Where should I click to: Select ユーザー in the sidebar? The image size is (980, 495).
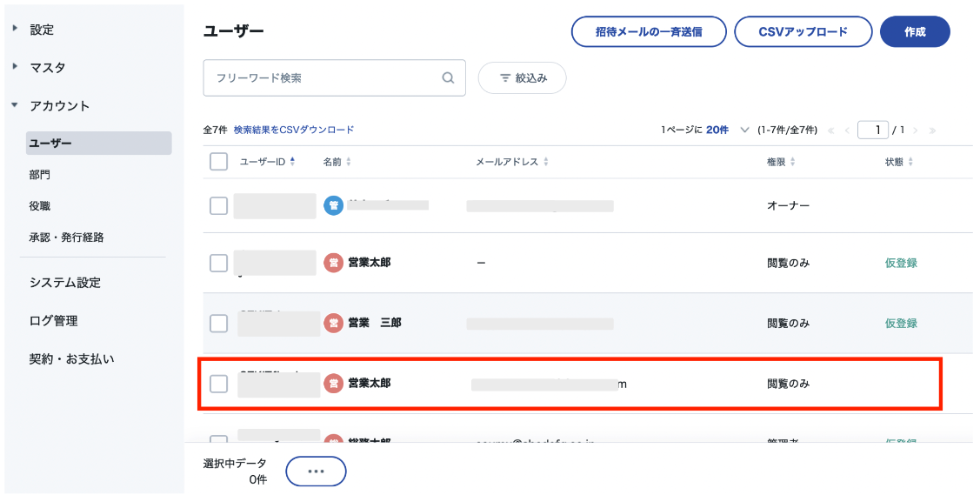point(99,144)
